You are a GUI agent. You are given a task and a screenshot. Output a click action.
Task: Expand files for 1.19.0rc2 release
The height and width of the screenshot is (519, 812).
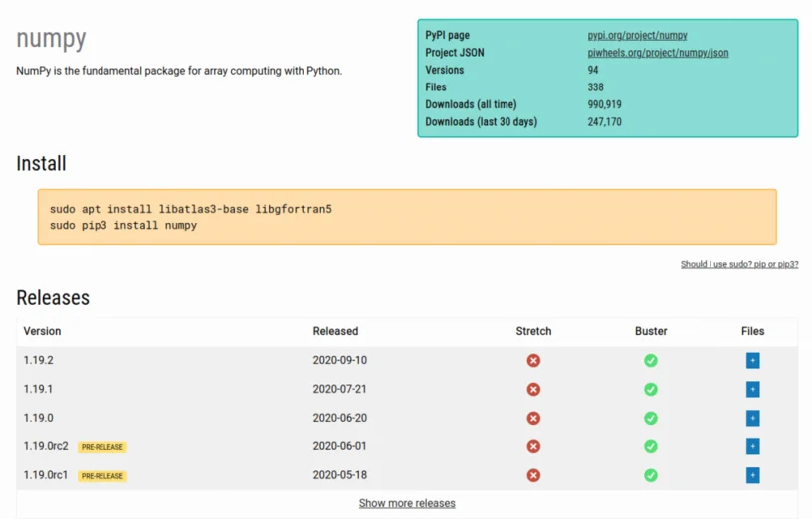[752, 446]
